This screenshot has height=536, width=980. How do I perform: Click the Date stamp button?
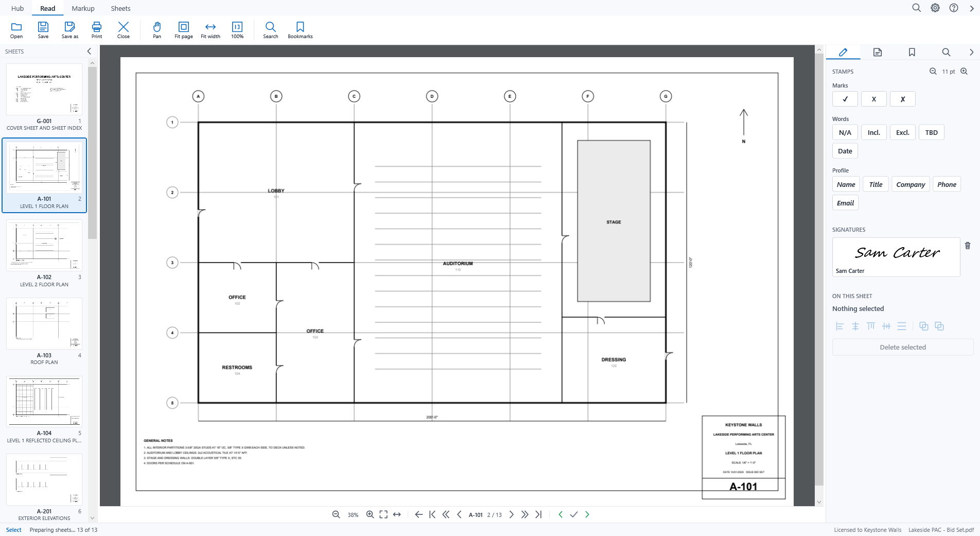pyautogui.click(x=845, y=151)
